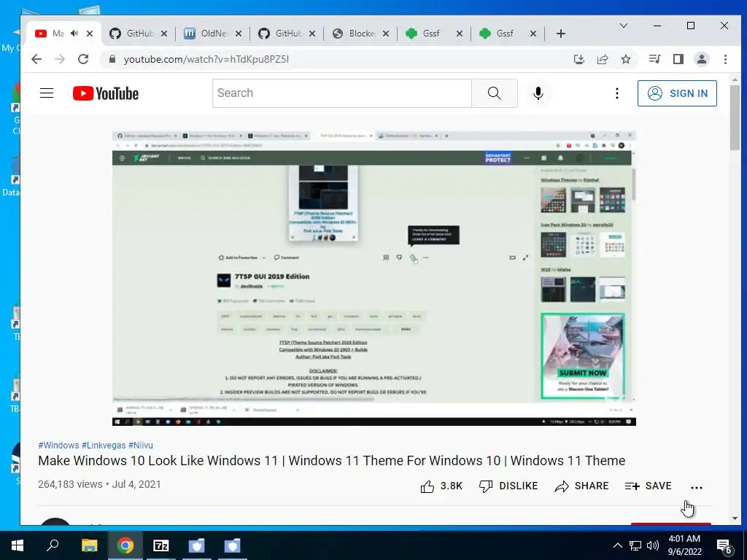
Task: View site info via padlock icon
Action: pos(112,59)
